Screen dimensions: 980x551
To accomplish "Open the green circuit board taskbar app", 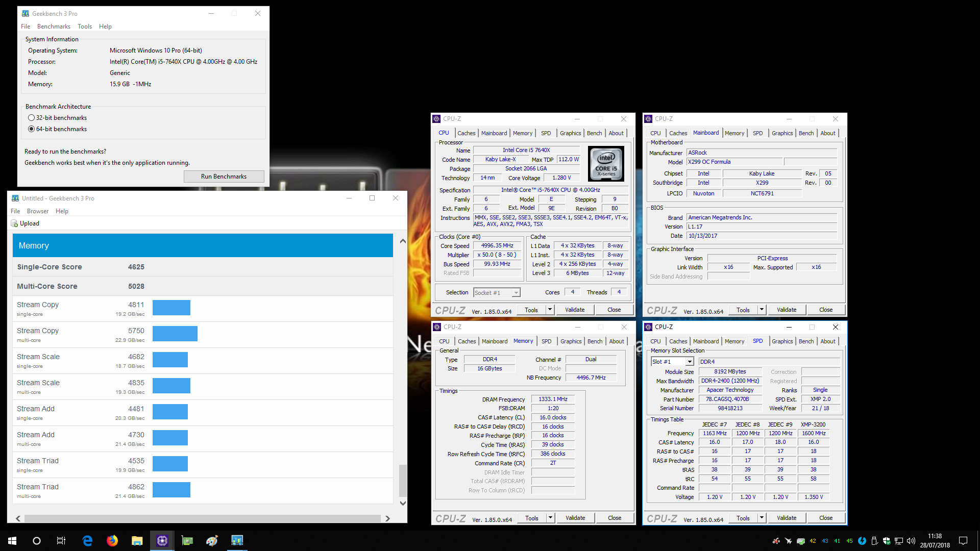I will 187,541.
